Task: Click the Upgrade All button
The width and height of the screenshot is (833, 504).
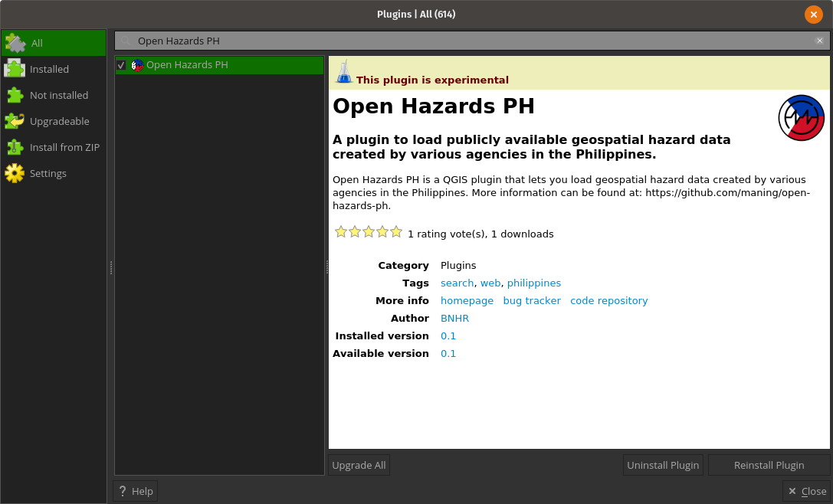Action: pos(359,465)
